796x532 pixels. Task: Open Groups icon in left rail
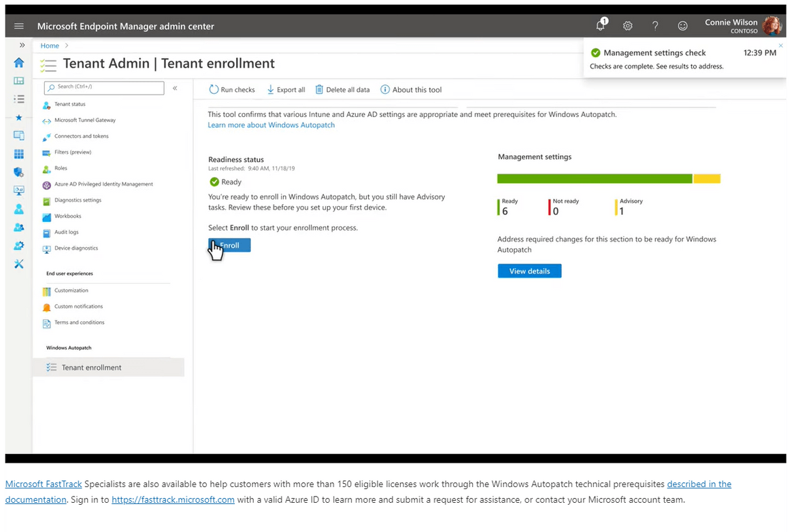coord(19,227)
